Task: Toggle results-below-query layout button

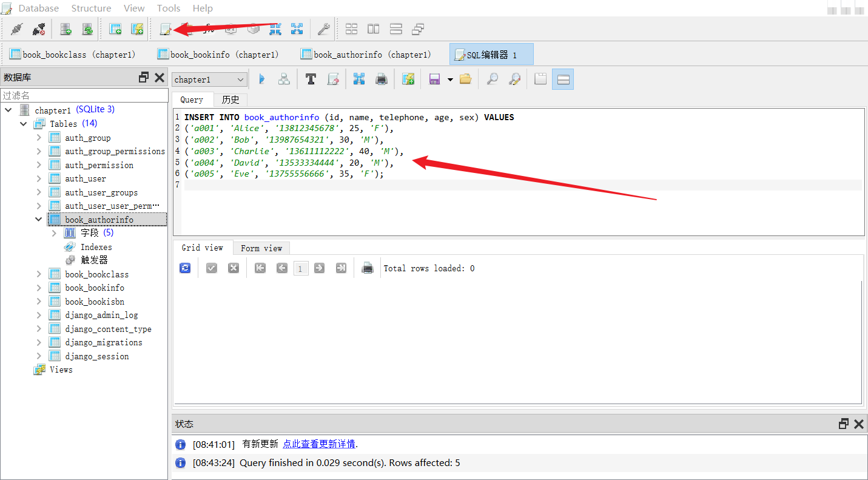Action: coord(562,79)
